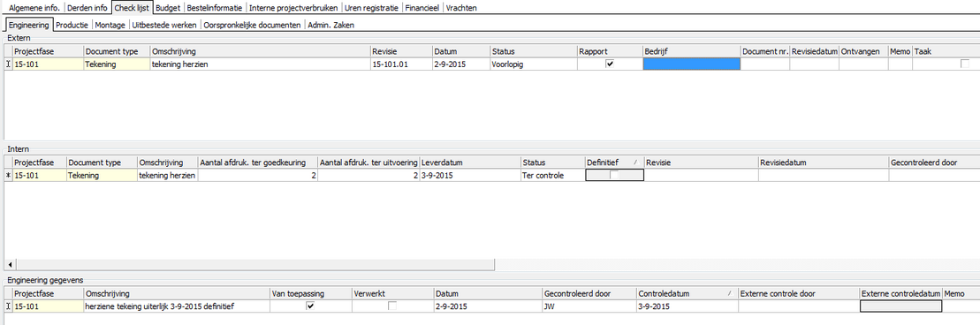The height and width of the screenshot is (325, 980).
Task: Uncheck the Van toepassing checkbox
Action: [x=311, y=306]
